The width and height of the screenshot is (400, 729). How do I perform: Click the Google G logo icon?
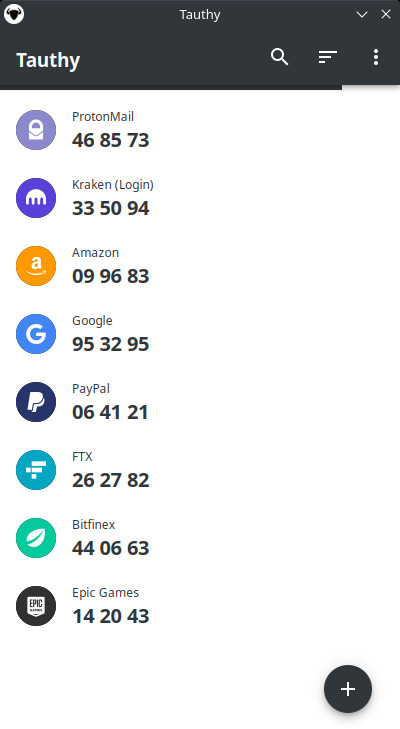click(x=36, y=334)
